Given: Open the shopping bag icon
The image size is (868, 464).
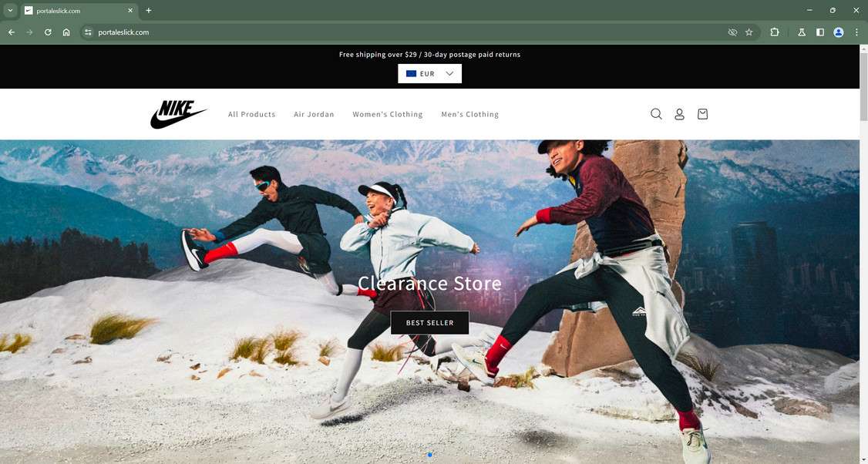Looking at the screenshot, I should pyautogui.click(x=702, y=113).
